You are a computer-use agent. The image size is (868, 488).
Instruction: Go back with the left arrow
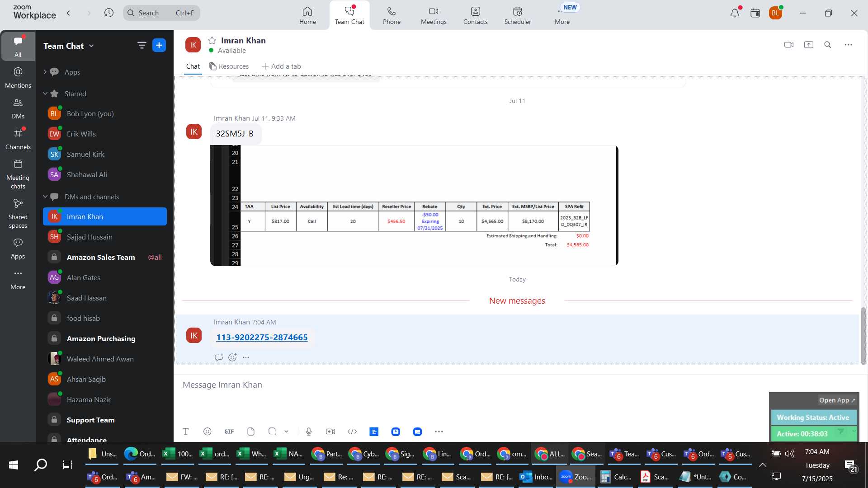[68, 13]
